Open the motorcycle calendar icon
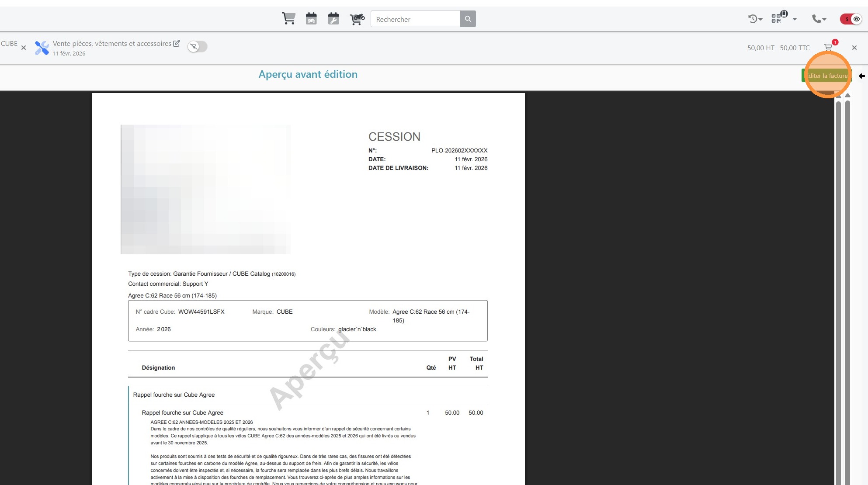 point(311,19)
